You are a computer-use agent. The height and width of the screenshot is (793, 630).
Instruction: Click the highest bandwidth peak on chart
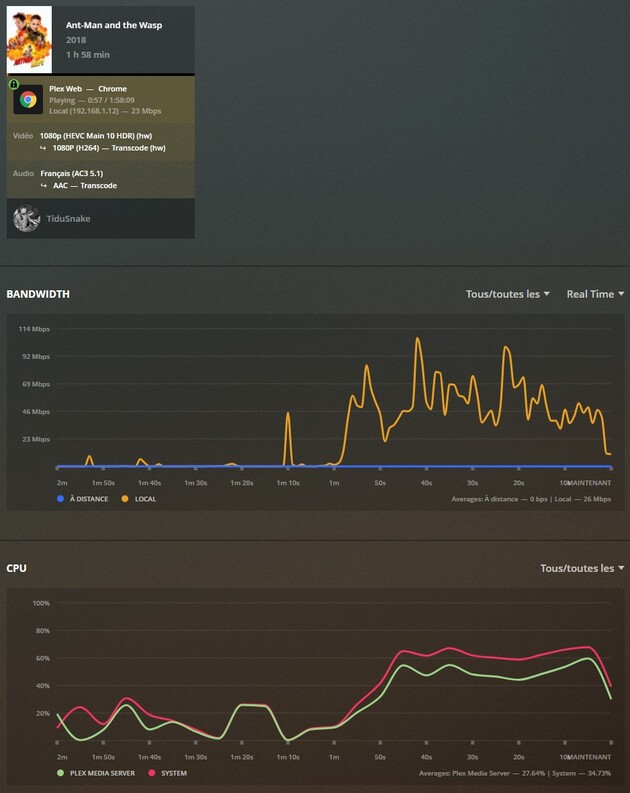pos(418,338)
